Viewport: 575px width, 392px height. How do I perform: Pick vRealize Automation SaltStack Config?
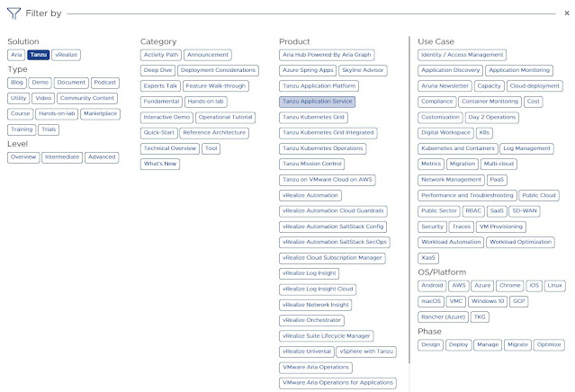click(x=333, y=227)
